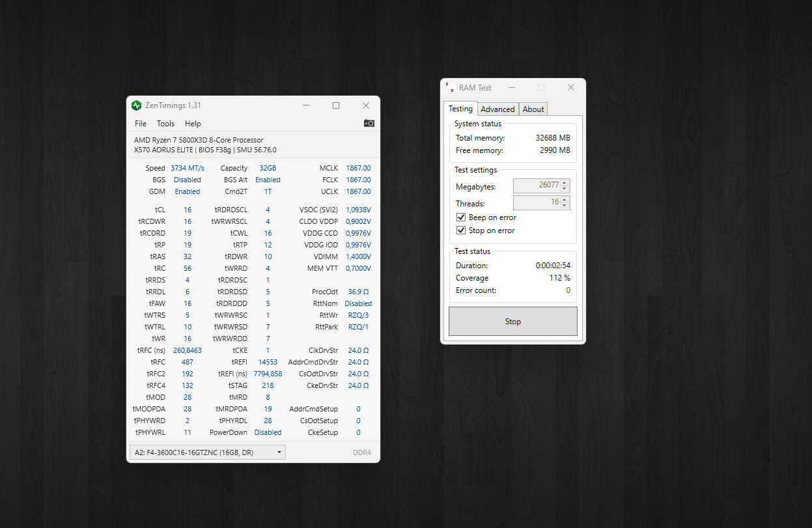
Task: Click the Capacity value 32GB
Action: coord(268,168)
